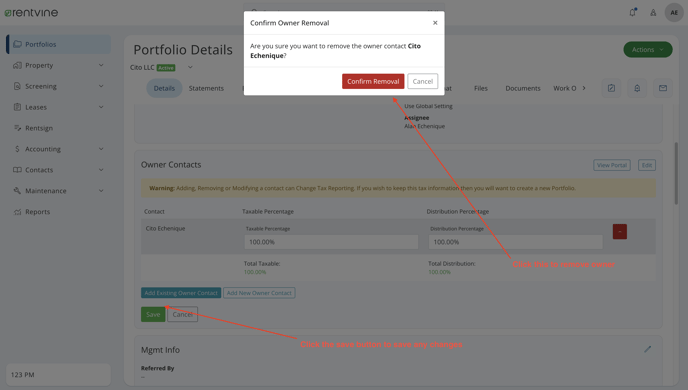
Task: Click the Maintenance wrench icon
Action: 18,191
